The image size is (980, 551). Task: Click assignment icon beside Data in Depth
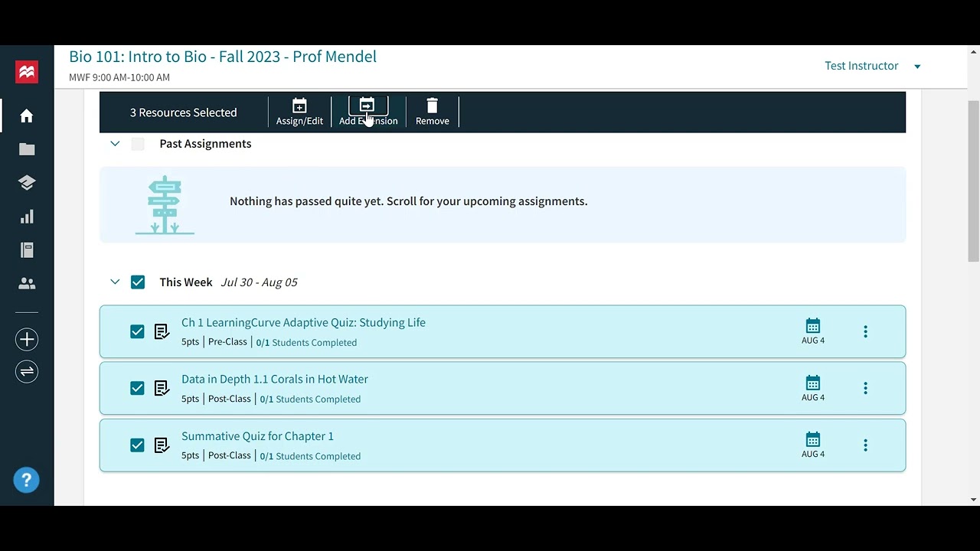pos(162,388)
